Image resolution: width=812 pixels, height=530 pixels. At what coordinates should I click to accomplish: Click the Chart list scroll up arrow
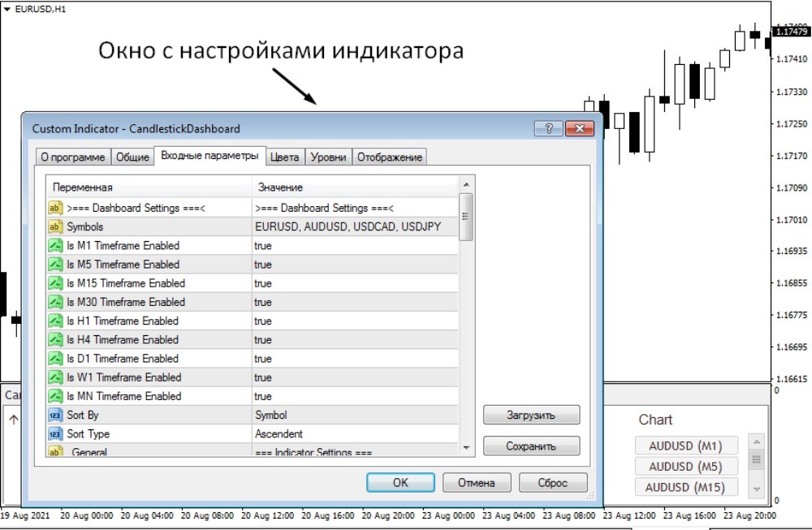coord(757,442)
